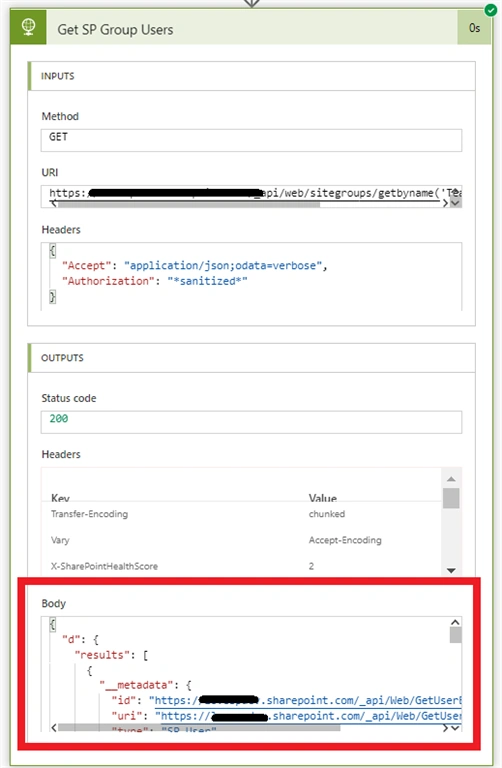
Task: Click the URI field left scroll arrow
Action: pos(53,203)
